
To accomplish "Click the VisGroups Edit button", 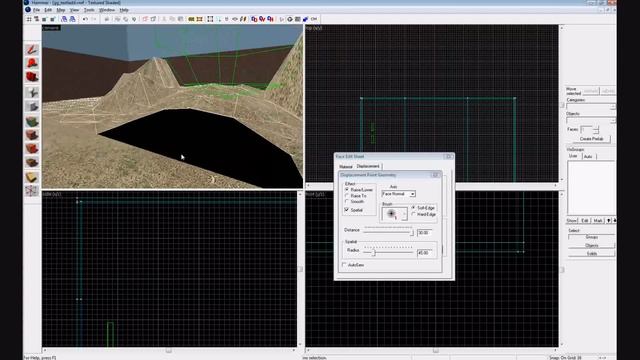I will click(585, 220).
